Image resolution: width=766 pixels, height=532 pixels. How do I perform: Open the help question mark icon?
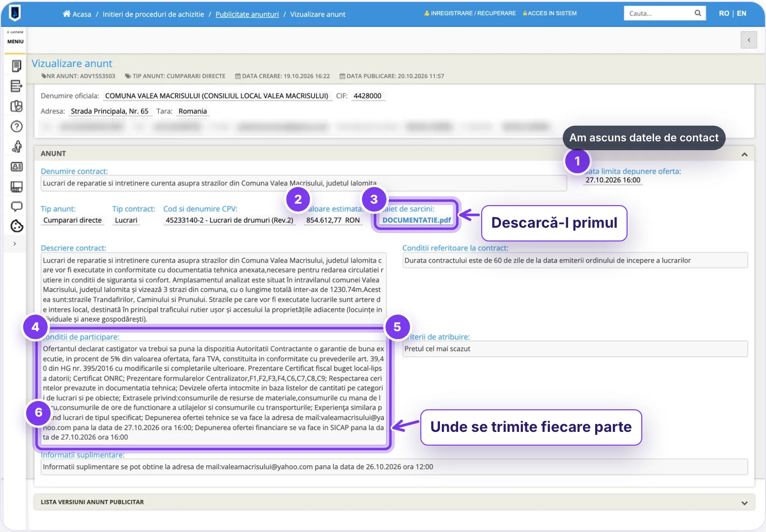16,127
